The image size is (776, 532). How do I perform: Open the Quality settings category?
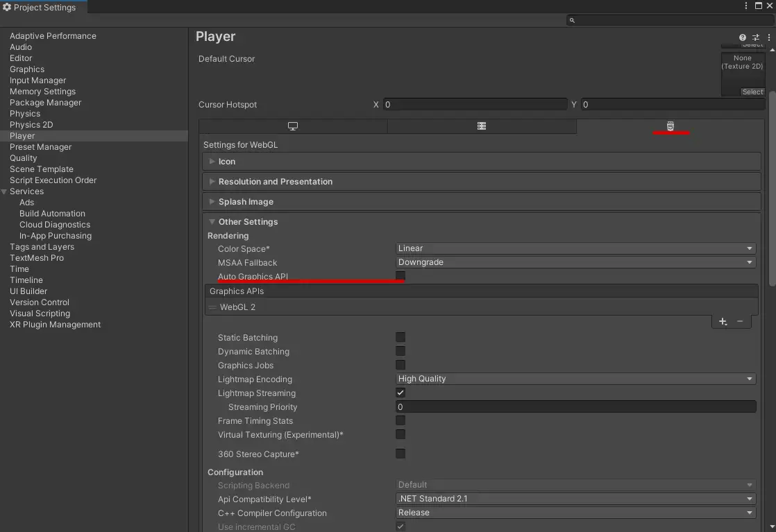coord(23,157)
